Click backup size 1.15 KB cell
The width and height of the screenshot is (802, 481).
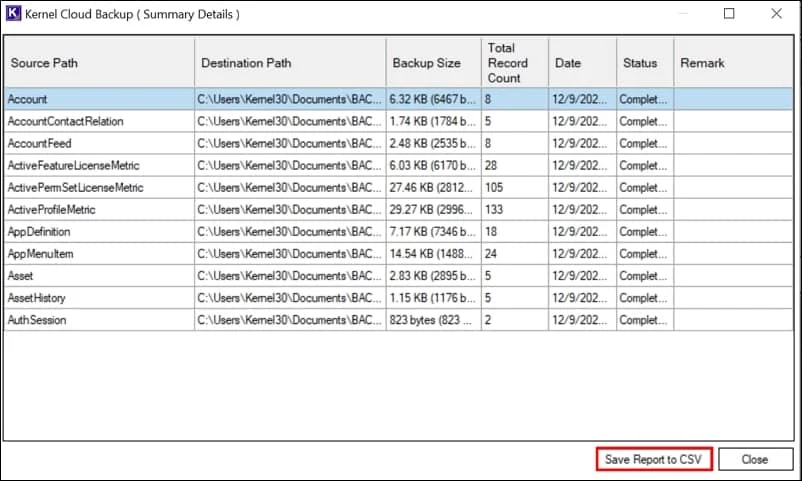pos(434,297)
